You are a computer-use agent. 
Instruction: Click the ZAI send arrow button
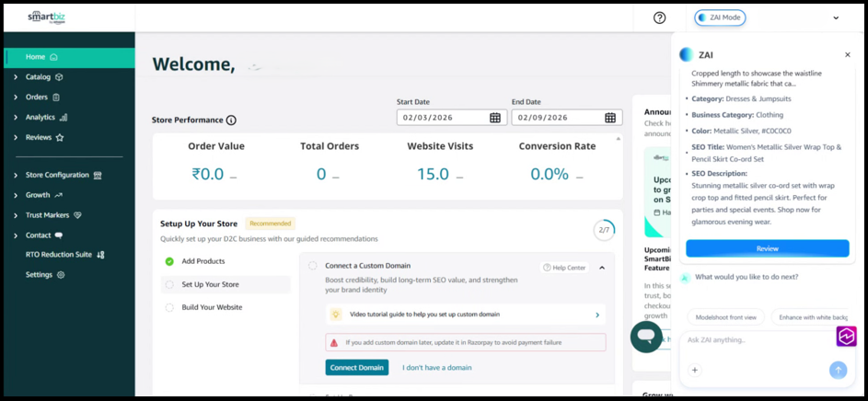[x=838, y=370]
